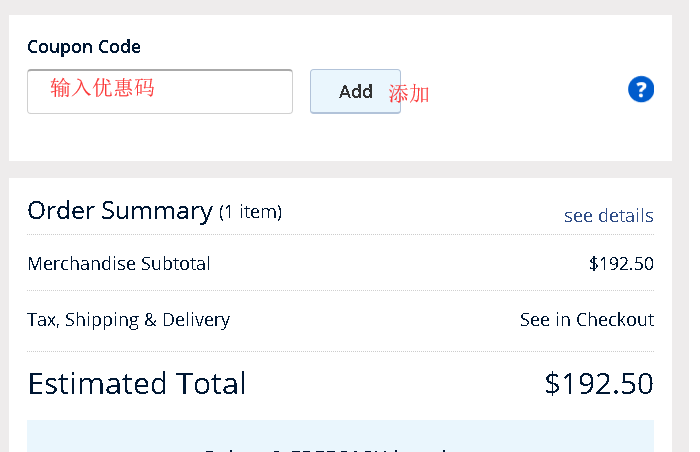Click the "Order Summary" heading
Image resolution: width=700 pixels, height=452 pixels.
[120, 211]
